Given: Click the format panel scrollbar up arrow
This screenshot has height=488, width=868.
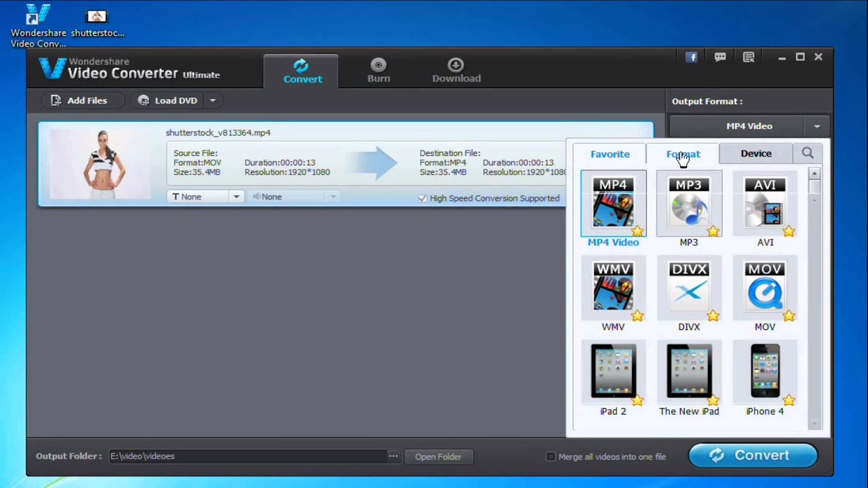Looking at the screenshot, I should pos(814,174).
